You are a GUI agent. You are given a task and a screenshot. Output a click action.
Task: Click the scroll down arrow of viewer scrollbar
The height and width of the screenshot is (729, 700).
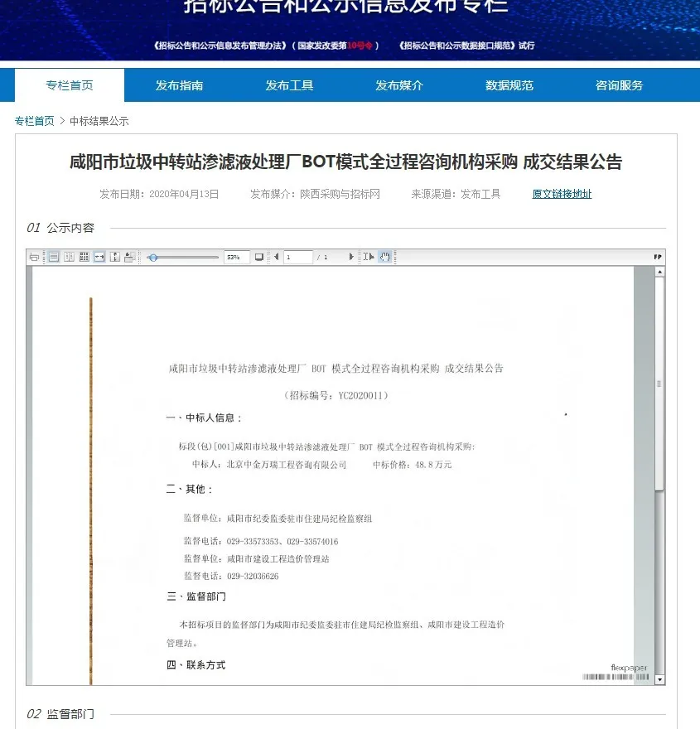[x=659, y=679]
